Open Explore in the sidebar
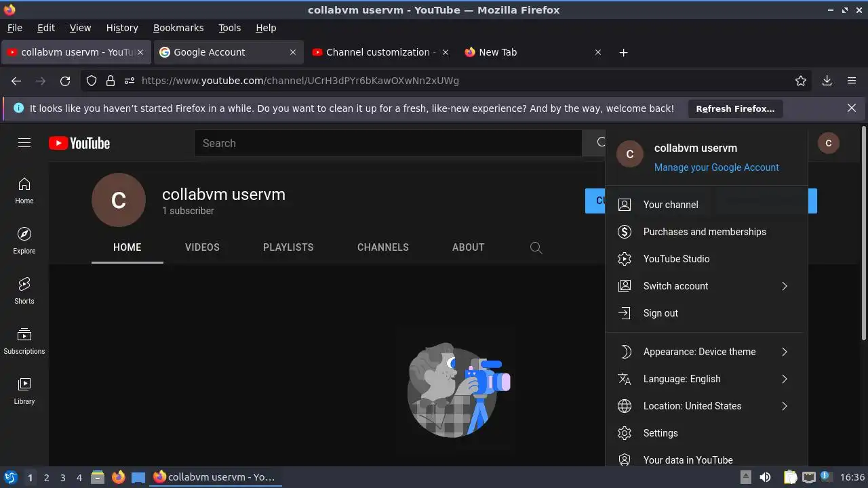The height and width of the screenshot is (488, 868). [24, 241]
